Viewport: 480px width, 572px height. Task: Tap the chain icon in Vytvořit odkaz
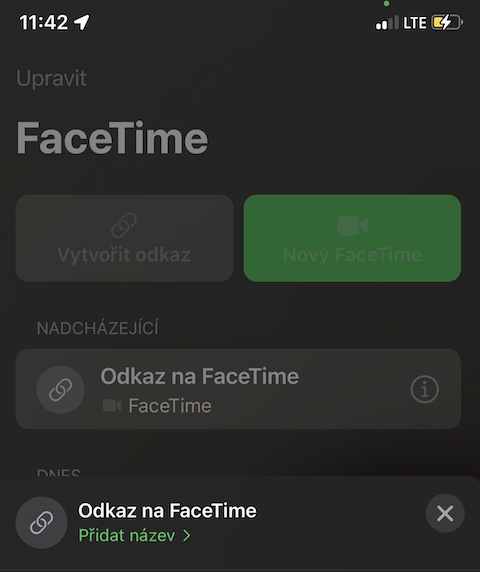[124, 225]
